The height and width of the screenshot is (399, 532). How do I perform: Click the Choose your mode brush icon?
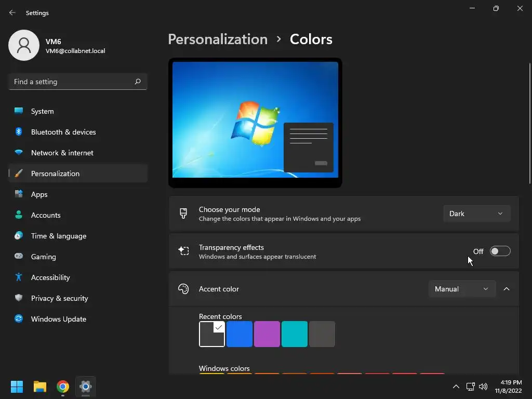183,214
